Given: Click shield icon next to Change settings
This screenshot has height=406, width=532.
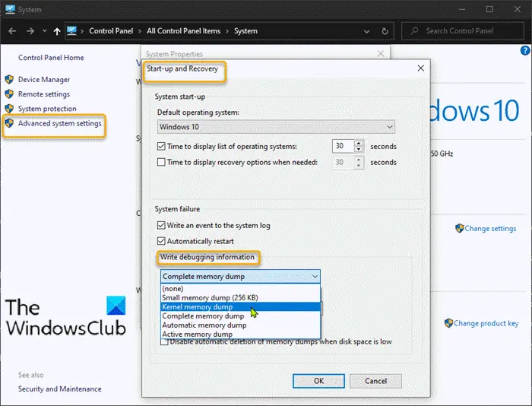Looking at the screenshot, I should coord(459,228).
